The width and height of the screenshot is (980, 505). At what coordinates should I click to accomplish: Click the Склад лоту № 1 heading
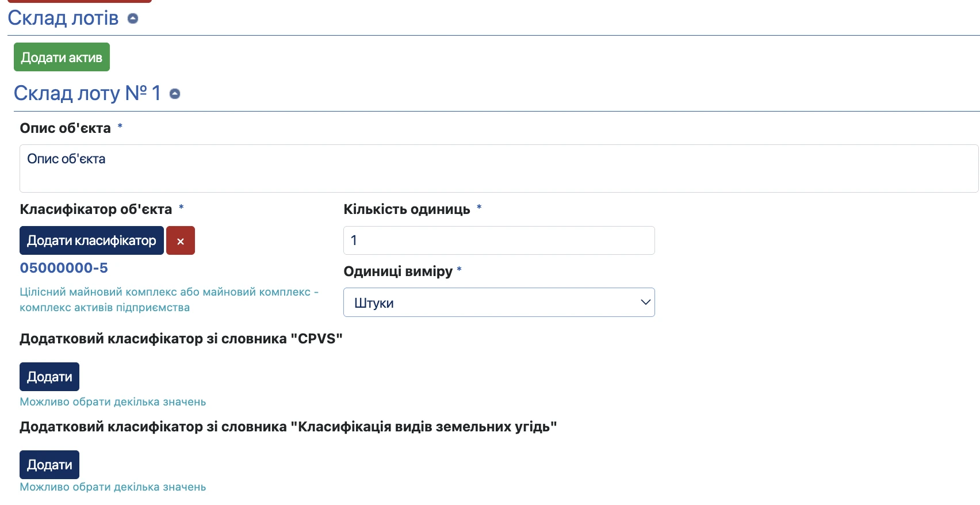(87, 93)
